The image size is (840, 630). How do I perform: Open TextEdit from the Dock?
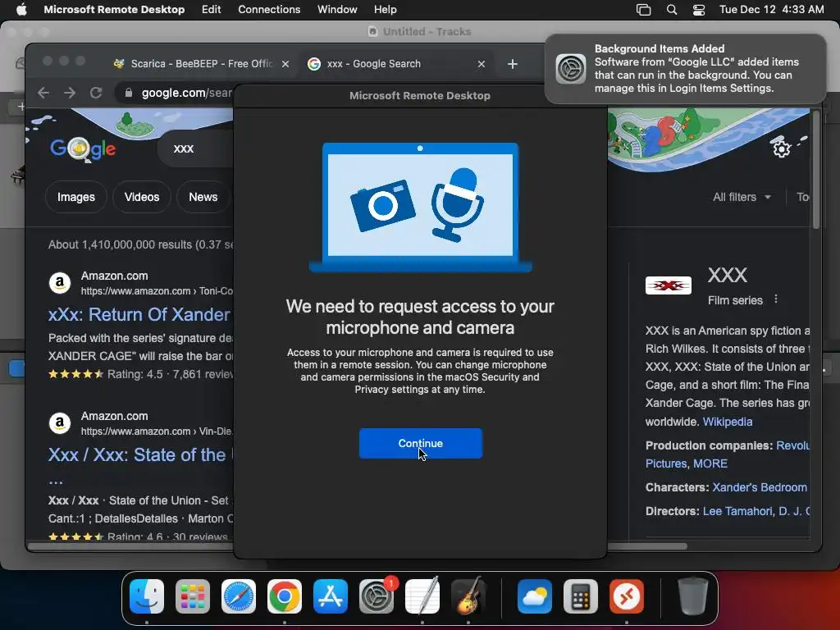(x=422, y=596)
